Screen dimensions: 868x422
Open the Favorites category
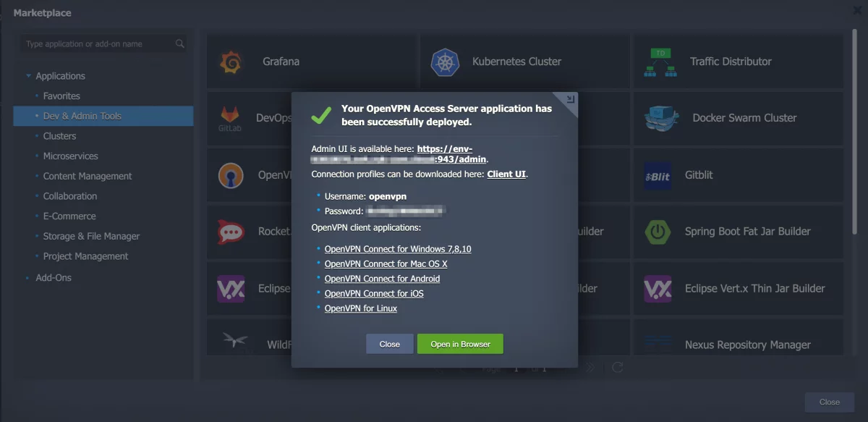(x=61, y=96)
